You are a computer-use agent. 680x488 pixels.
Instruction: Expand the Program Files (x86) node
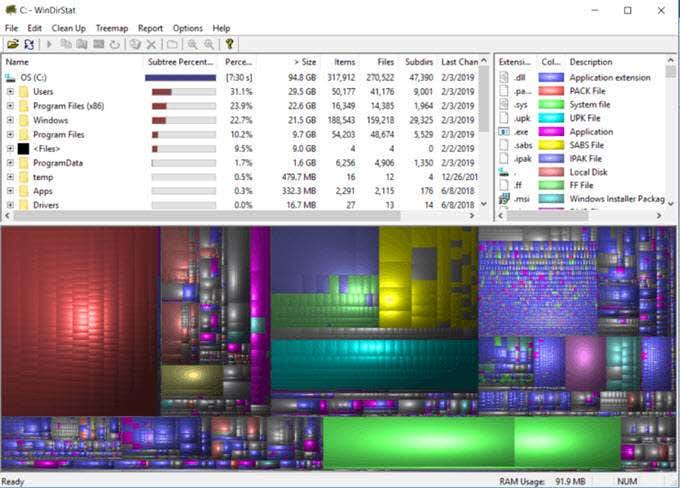[10, 106]
